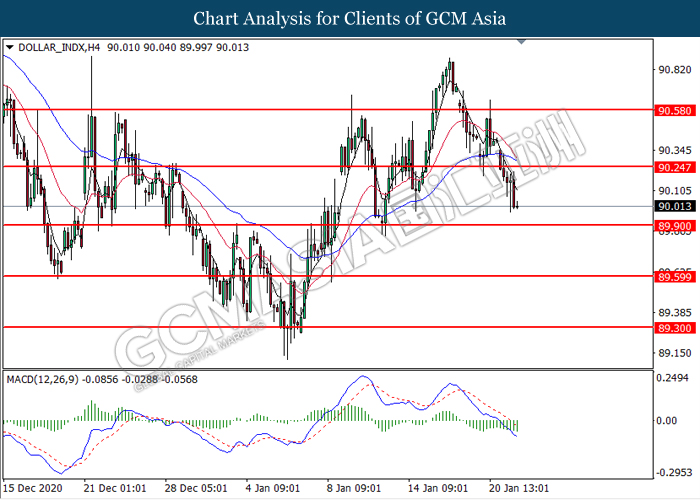Click the 90.820 price axis value

pos(675,70)
